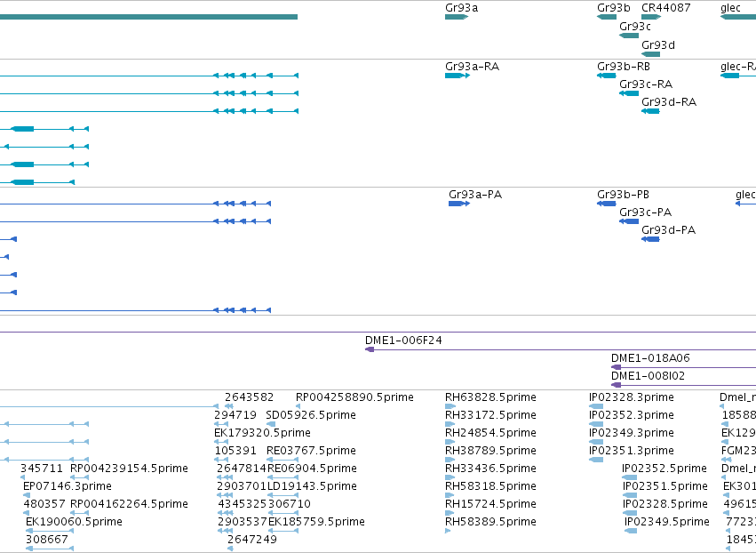Select the RP004162264.5prime EST label

129,504
